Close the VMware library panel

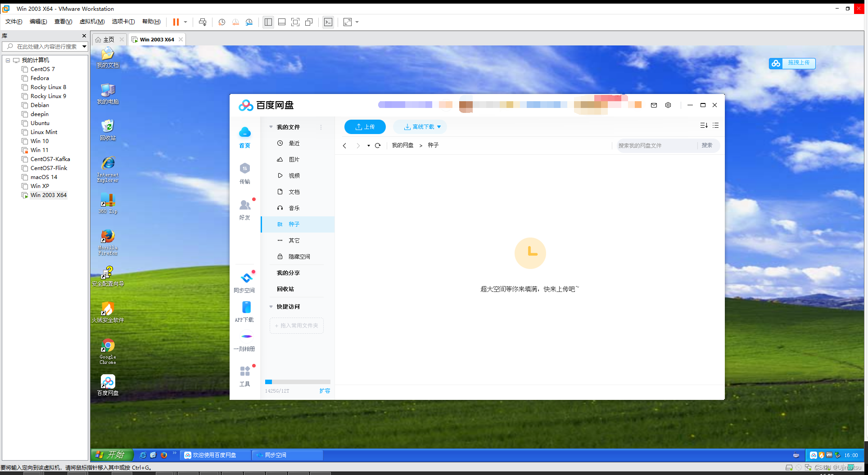(x=84, y=36)
